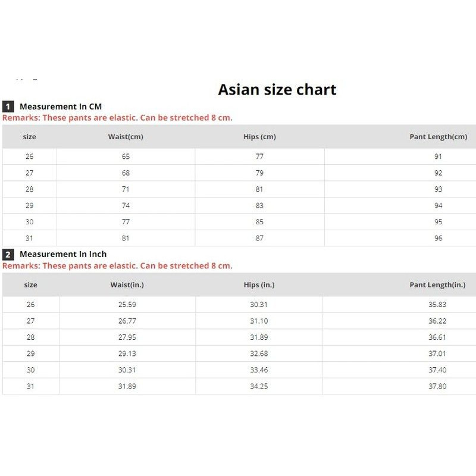Select the 32.68 hips inch value
The width and height of the screenshot is (476, 476).
pos(259,353)
